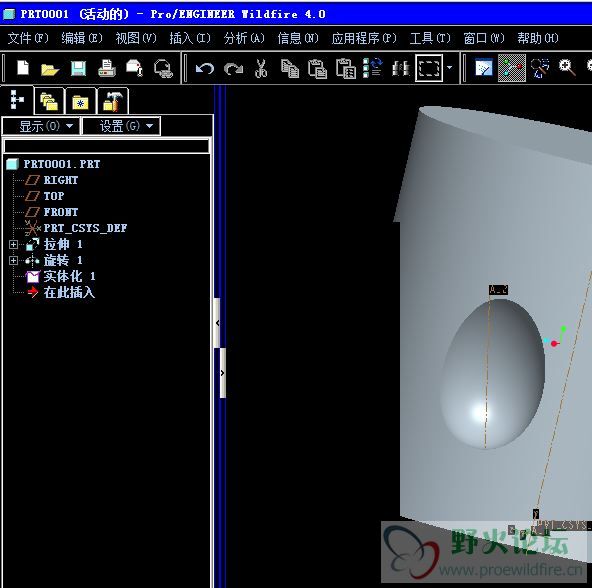The image size is (592, 588).
Task: Open the 文件(F) menu
Action: click(x=28, y=38)
